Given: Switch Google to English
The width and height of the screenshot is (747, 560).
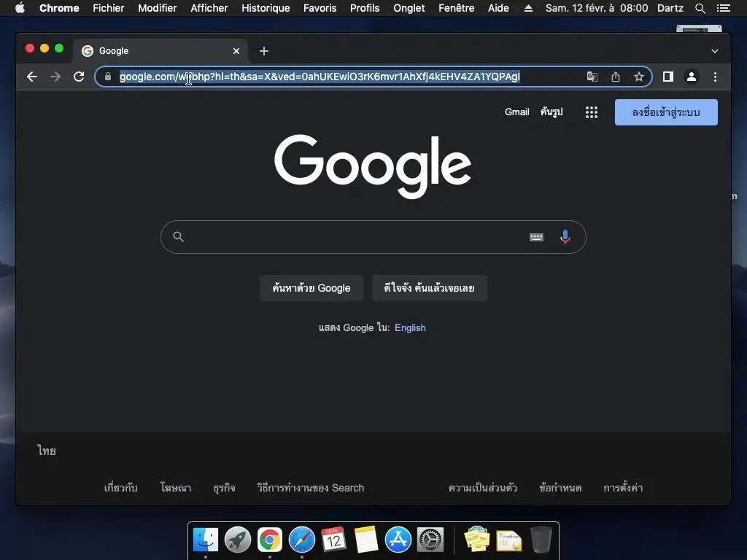Looking at the screenshot, I should tap(410, 327).
